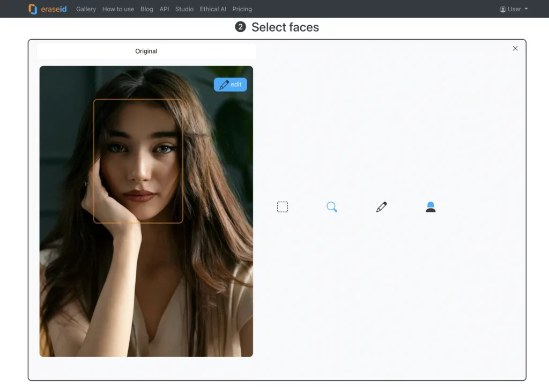Screen dimensions: 549x392
Task: Pick the pencil drawing tool
Action: point(381,206)
